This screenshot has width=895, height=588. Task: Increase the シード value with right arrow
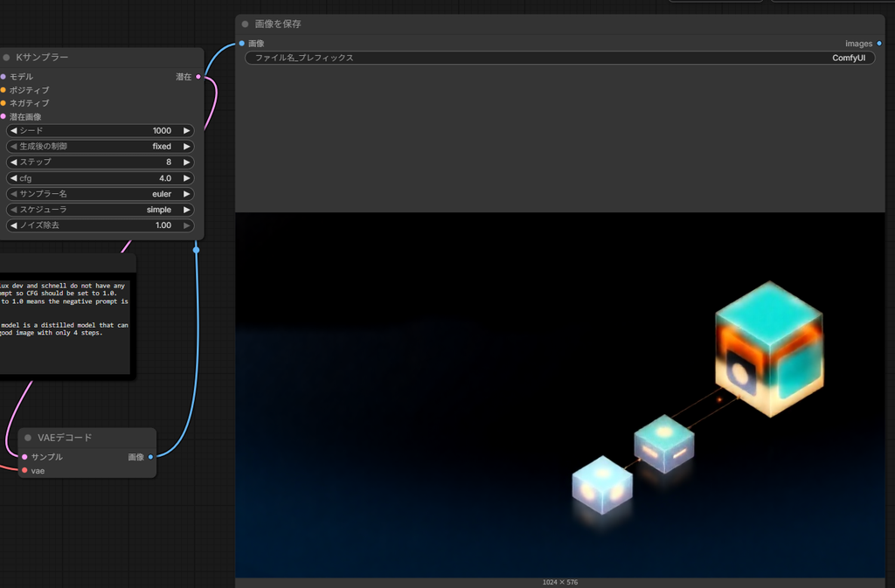point(187,130)
